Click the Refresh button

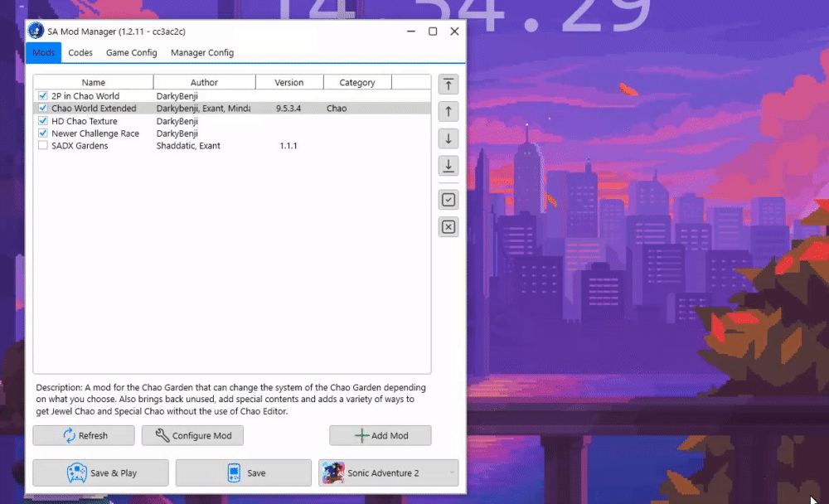(x=84, y=435)
